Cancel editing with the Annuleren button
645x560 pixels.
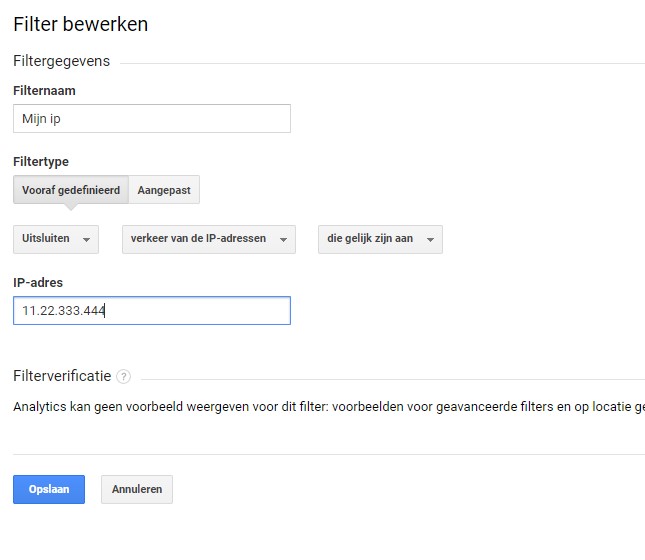click(137, 489)
